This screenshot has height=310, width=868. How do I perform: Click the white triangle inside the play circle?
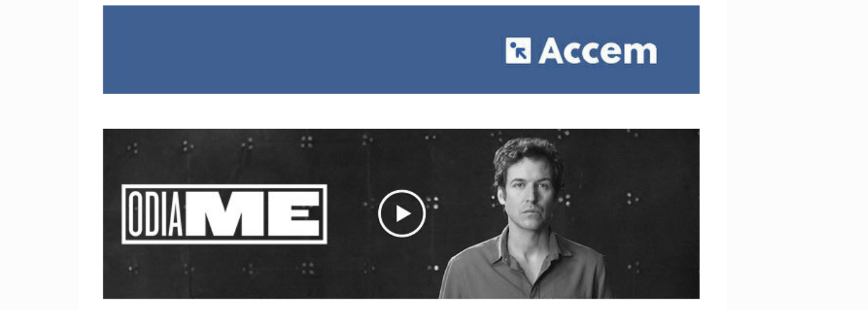coord(404,214)
